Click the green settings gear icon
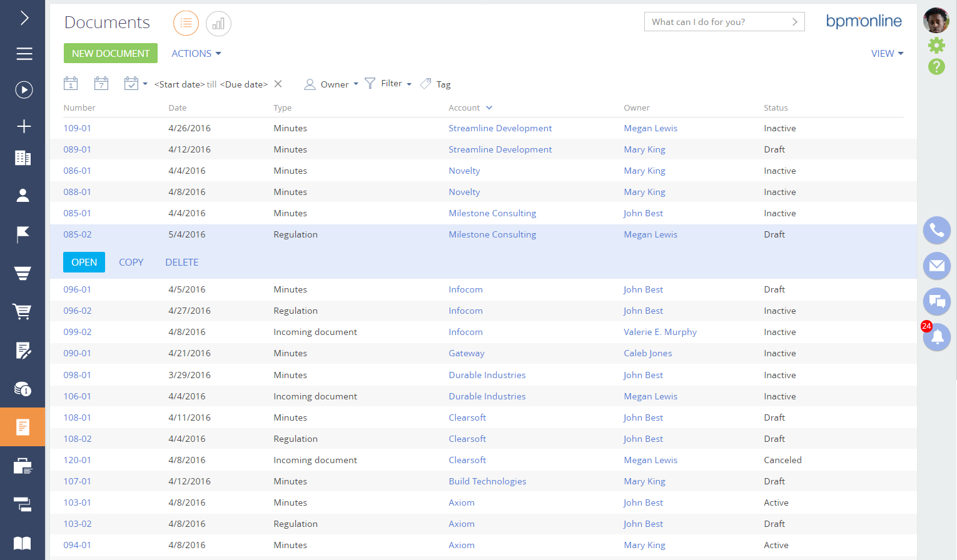 click(x=936, y=45)
